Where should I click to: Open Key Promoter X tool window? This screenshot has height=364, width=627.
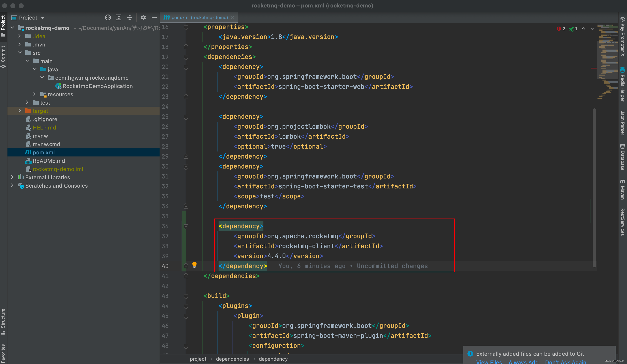pyautogui.click(x=622, y=37)
